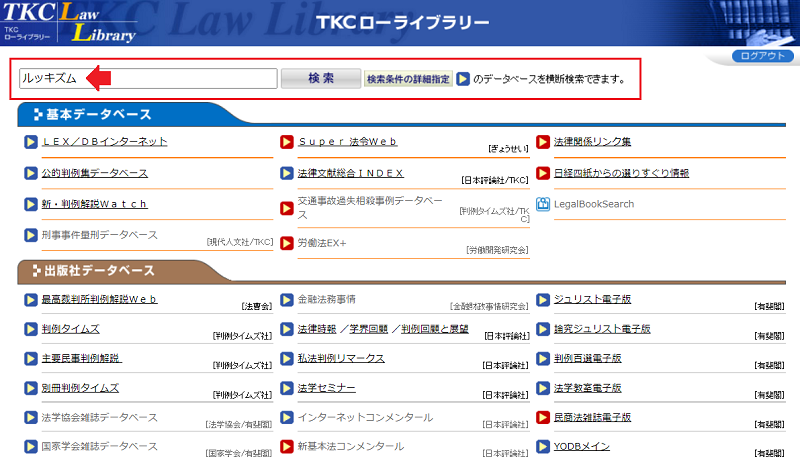Click arrow icon beside 別冊判例タイムズ
The image size is (800, 457).
[31, 388]
